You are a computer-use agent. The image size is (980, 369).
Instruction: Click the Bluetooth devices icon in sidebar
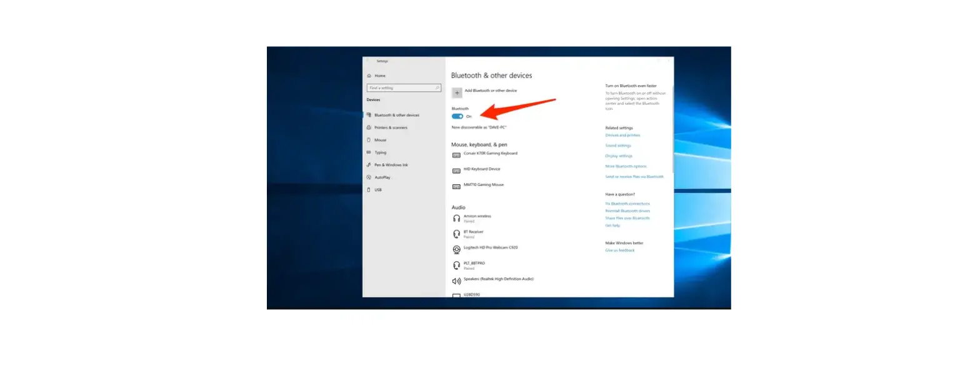(369, 115)
